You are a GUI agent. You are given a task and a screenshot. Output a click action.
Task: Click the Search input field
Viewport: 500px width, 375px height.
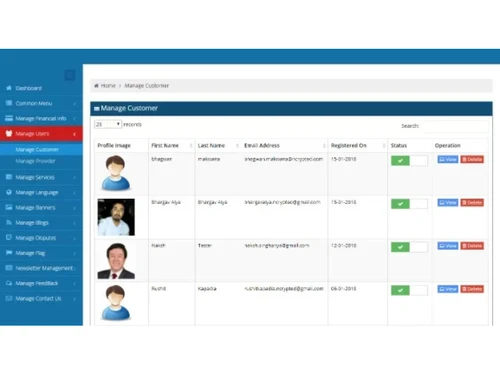coord(455,126)
